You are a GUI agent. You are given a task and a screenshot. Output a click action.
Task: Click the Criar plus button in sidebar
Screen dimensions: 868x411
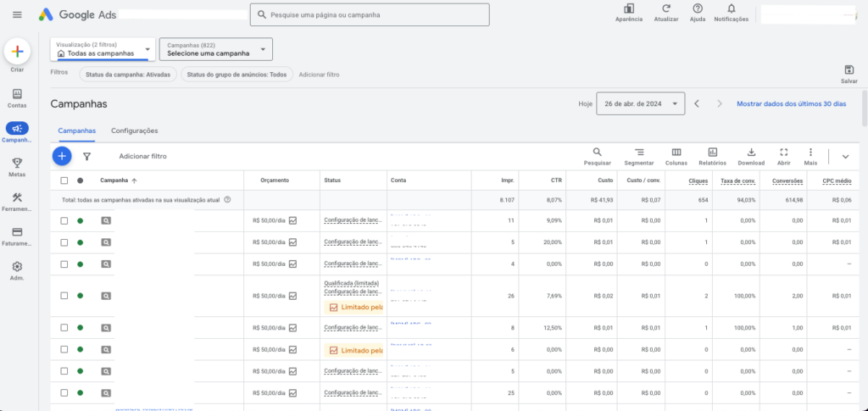point(17,52)
